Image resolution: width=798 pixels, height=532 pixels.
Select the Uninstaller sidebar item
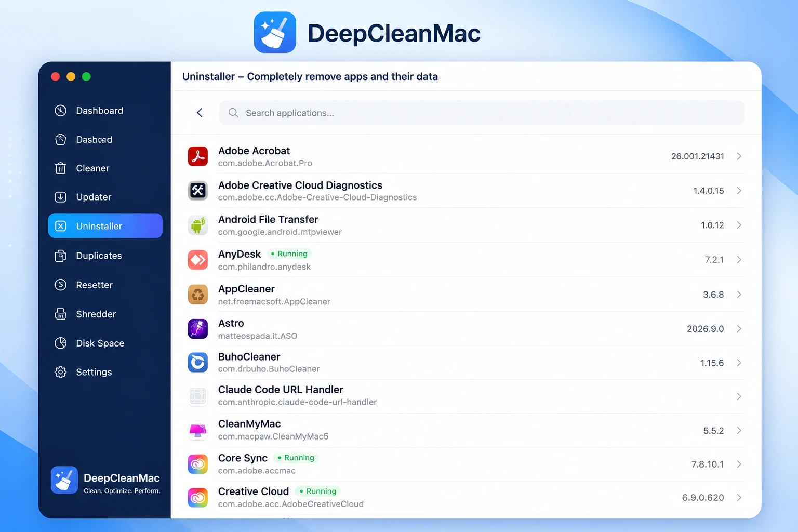point(105,226)
